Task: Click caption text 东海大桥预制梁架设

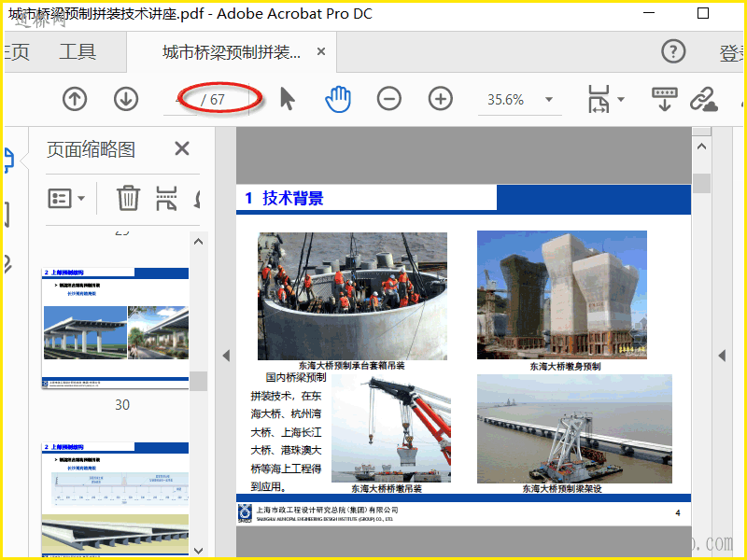Action: click(x=562, y=488)
